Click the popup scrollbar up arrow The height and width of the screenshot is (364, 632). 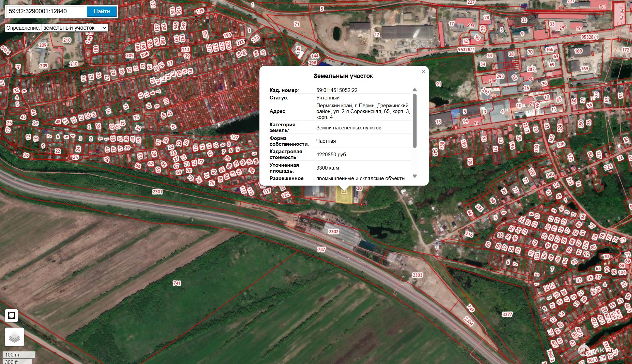415,90
